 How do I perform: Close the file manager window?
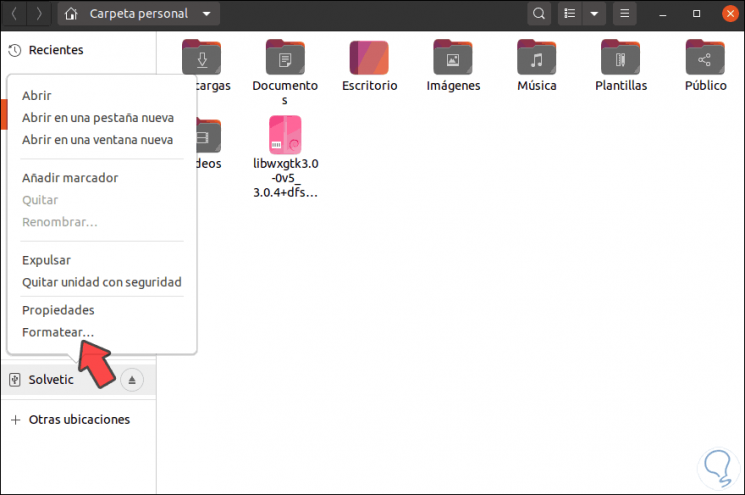tap(730, 14)
